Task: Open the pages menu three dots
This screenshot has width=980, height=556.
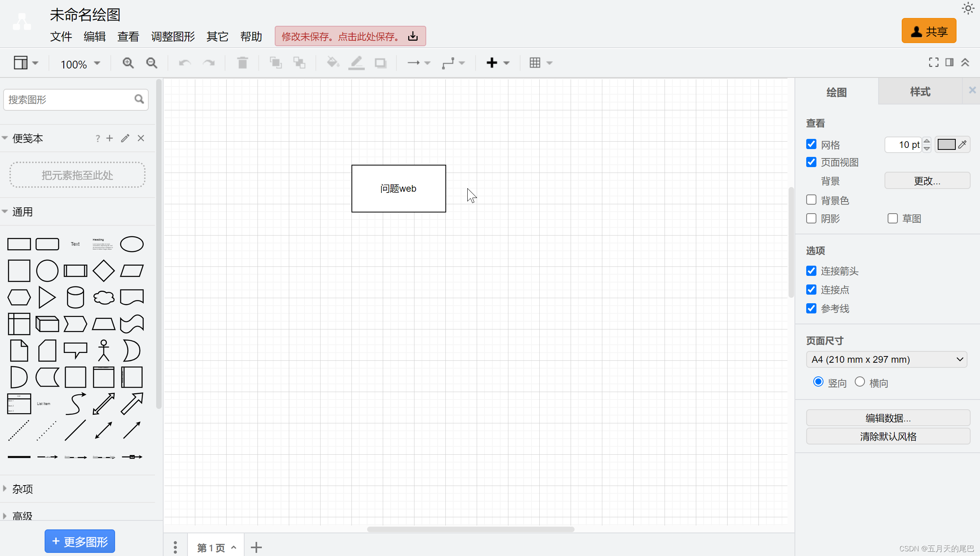Action: click(175, 547)
